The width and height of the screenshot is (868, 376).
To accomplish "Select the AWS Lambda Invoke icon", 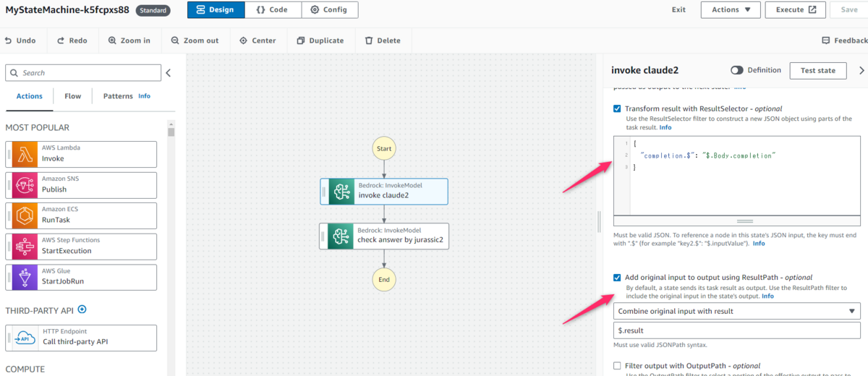I will pos(24,154).
